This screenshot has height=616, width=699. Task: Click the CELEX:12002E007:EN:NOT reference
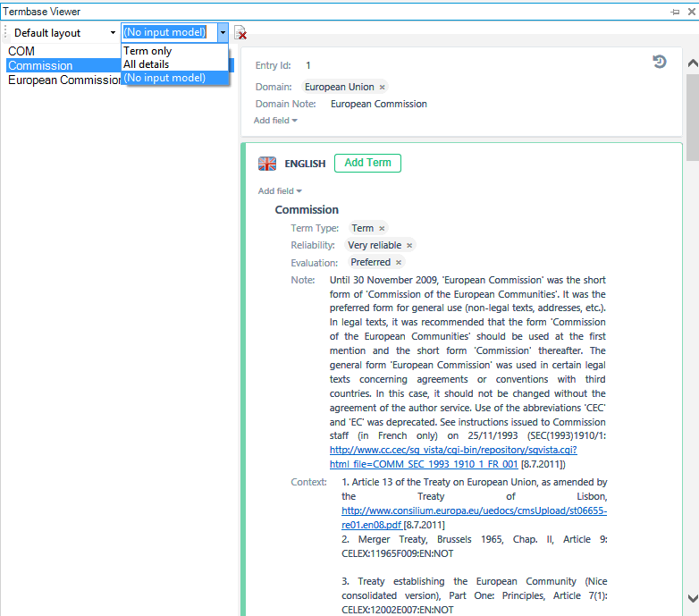[397, 610]
